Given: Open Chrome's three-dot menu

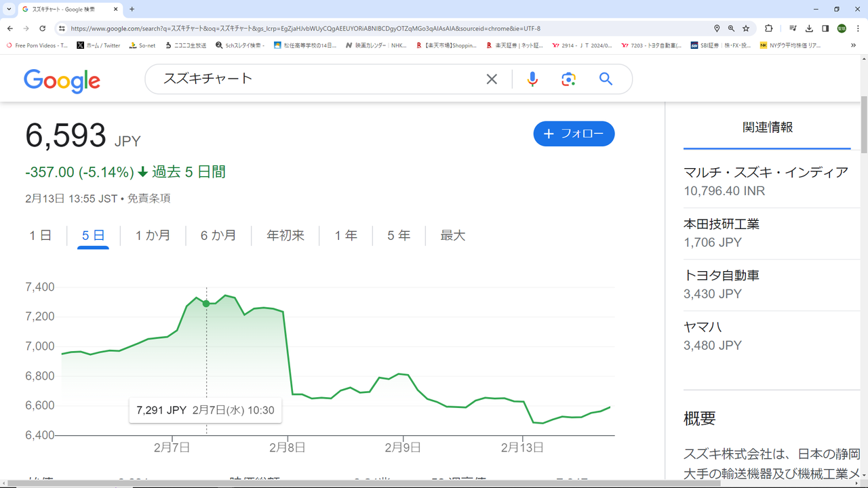Looking at the screenshot, I should coord(857,28).
